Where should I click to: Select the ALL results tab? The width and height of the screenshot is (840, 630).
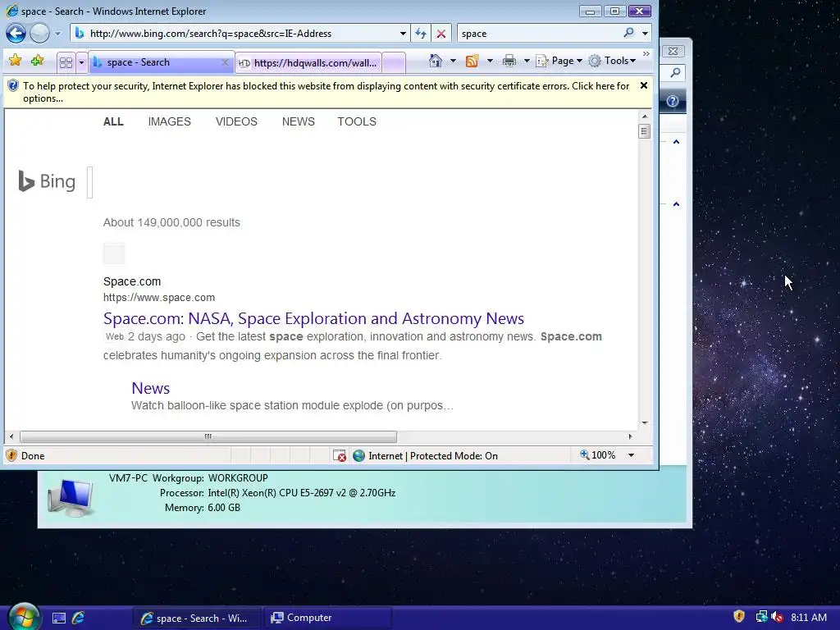(x=113, y=121)
